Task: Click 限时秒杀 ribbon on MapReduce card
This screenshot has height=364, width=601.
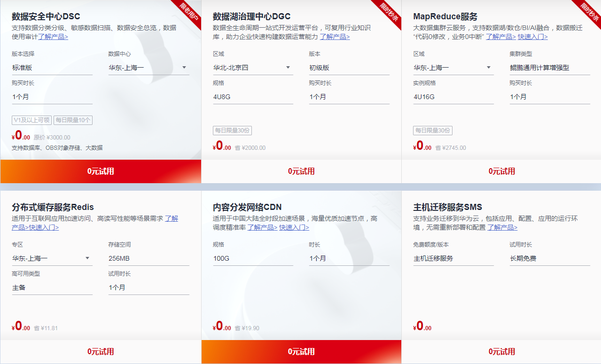Action: coord(590,11)
